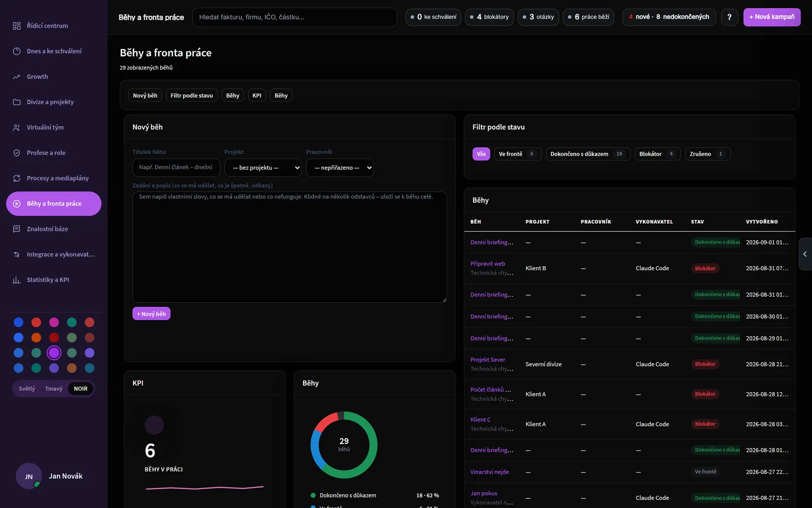Viewport: 812px width, 508px height.
Task: Open the Statistiky a KPI chart icon
Action: (17, 280)
